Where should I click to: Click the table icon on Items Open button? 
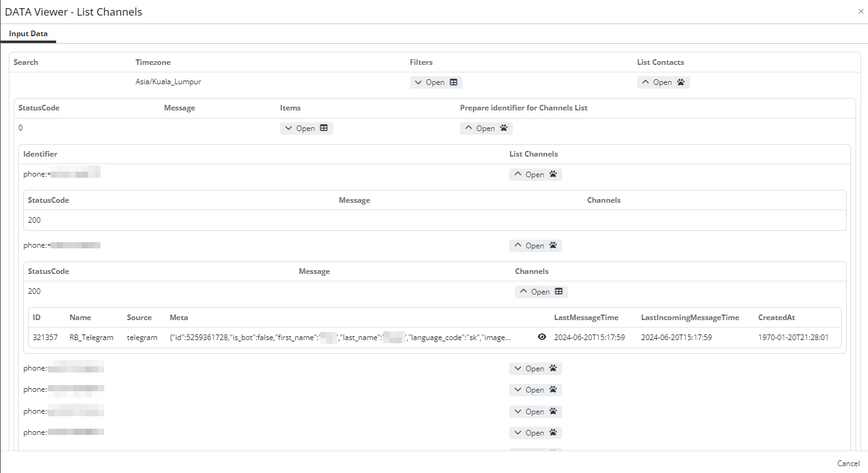point(324,129)
